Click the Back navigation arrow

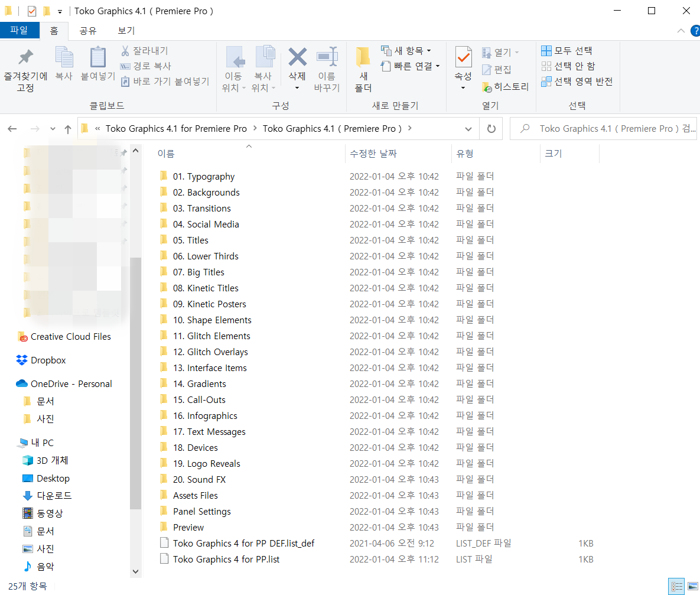(x=12, y=129)
